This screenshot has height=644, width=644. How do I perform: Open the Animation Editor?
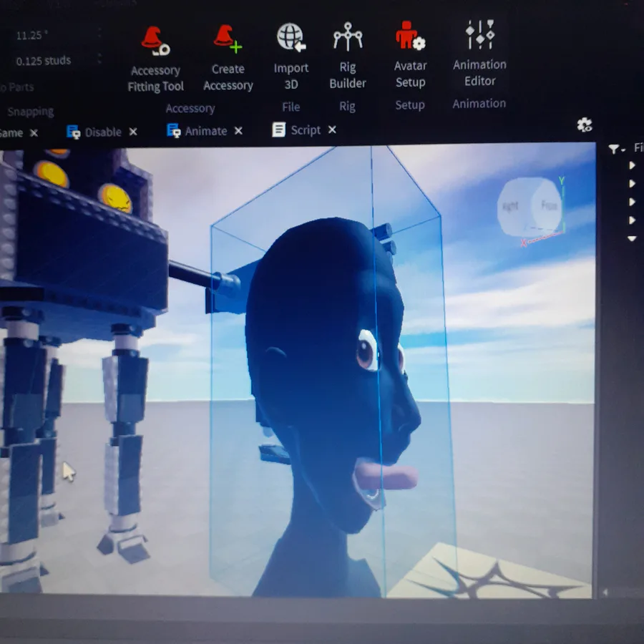coord(479,54)
